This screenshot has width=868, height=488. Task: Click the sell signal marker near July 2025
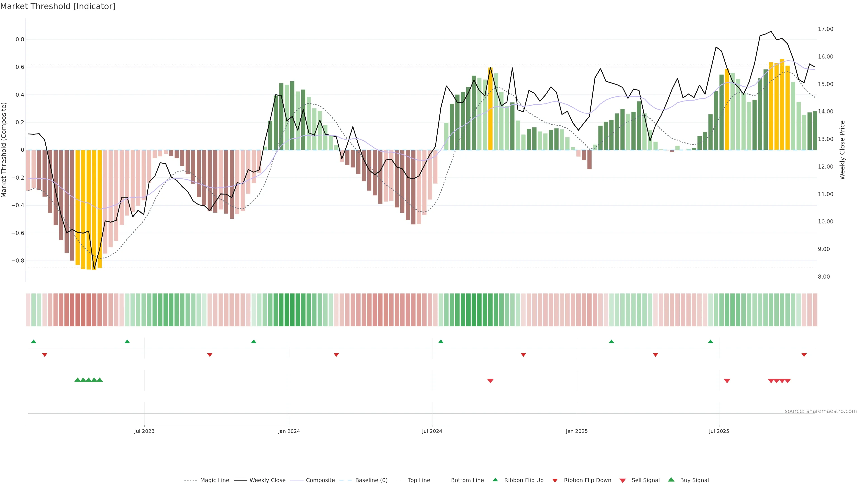(727, 381)
